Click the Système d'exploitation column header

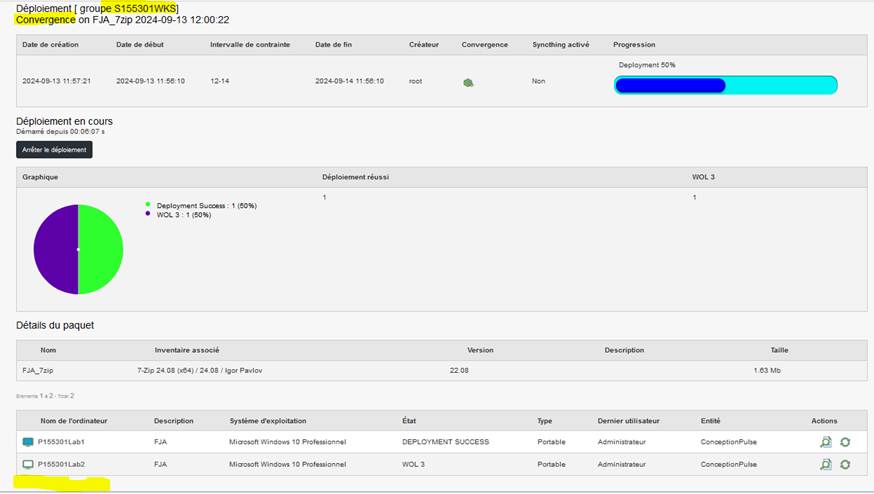267,421
